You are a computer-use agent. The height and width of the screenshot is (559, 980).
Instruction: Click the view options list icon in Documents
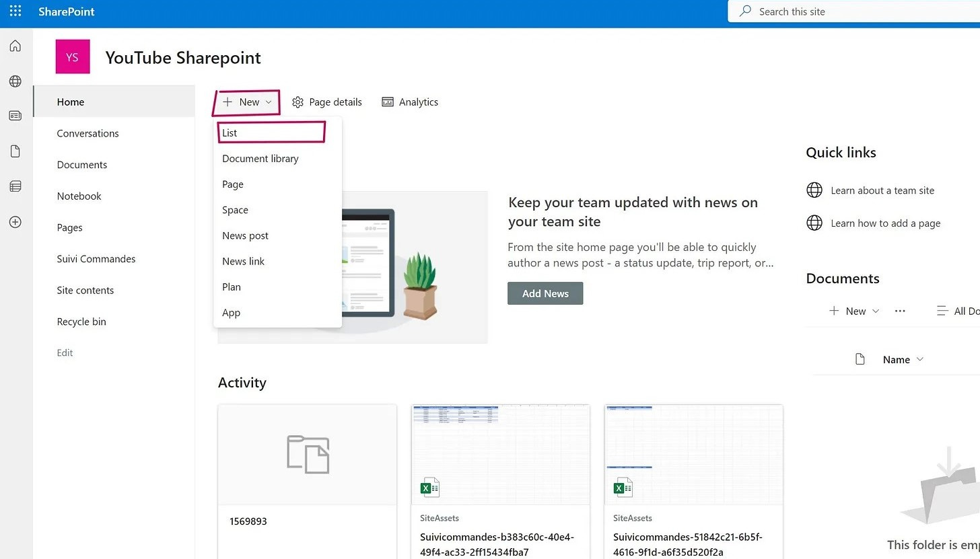click(942, 311)
